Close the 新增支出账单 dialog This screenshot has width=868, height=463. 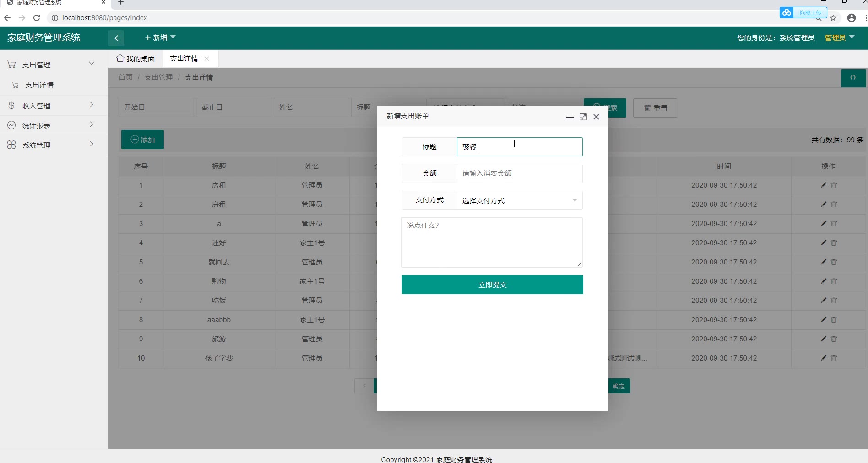click(x=596, y=117)
